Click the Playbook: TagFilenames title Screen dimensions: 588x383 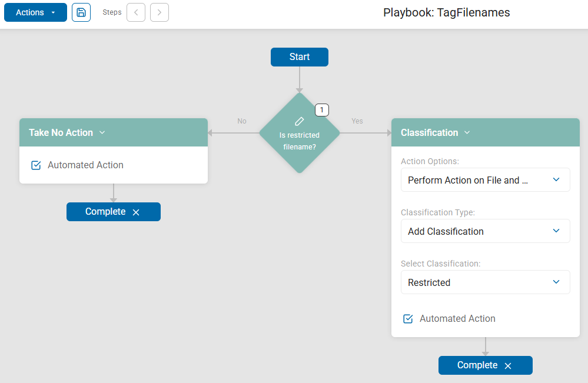pyautogui.click(x=446, y=12)
